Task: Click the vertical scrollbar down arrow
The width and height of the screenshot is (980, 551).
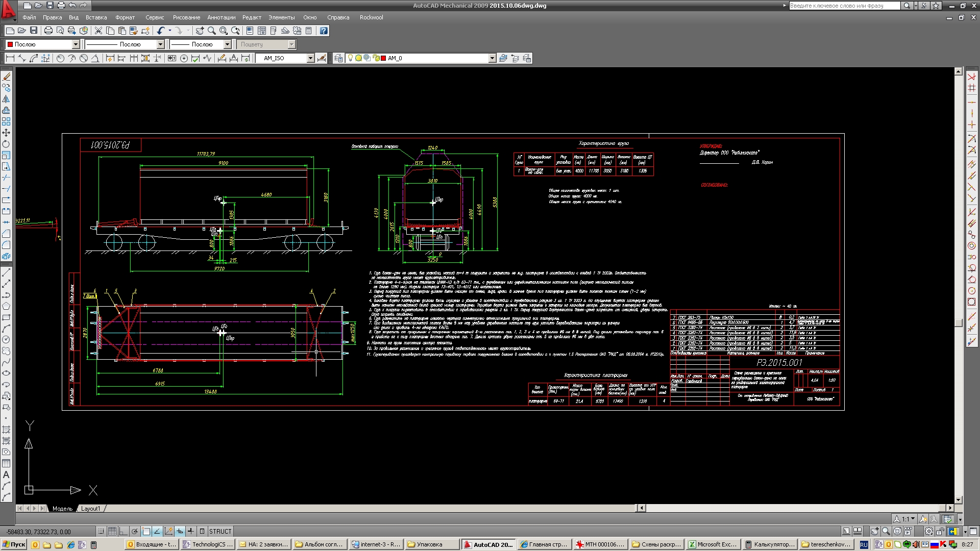Action: [x=958, y=500]
